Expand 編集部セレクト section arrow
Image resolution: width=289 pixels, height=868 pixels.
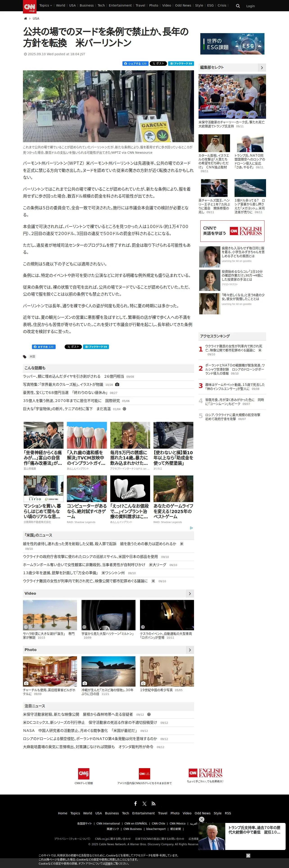pos(262,68)
